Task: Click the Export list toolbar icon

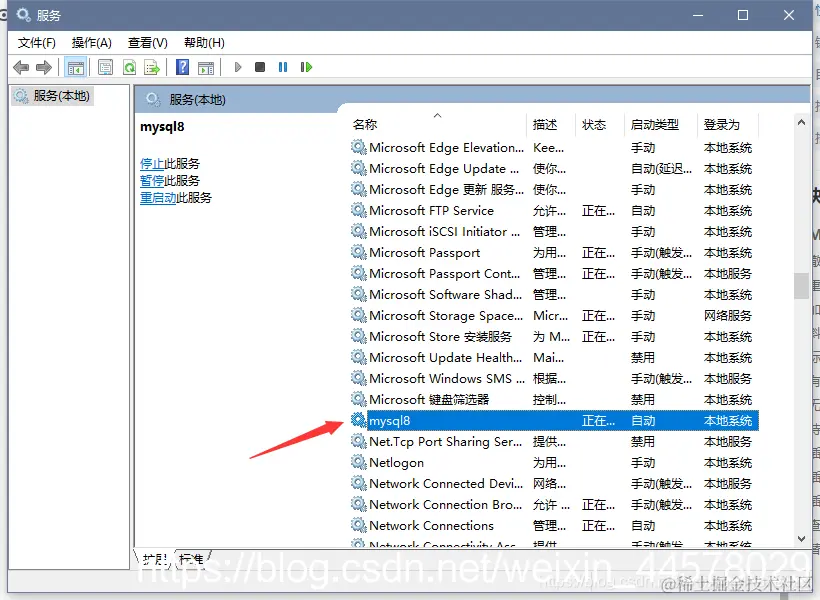Action: pyautogui.click(x=152, y=67)
